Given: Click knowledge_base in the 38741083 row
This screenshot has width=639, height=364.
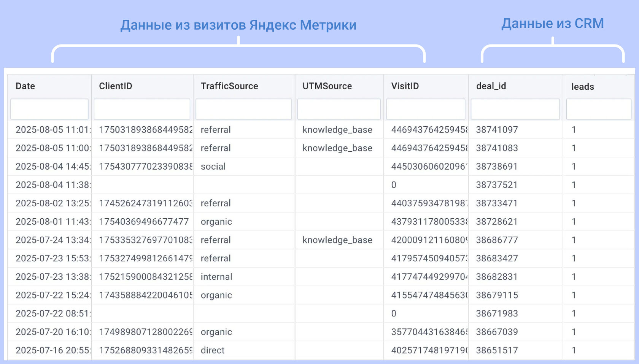Looking at the screenshot, I should [x=337, y=148].
